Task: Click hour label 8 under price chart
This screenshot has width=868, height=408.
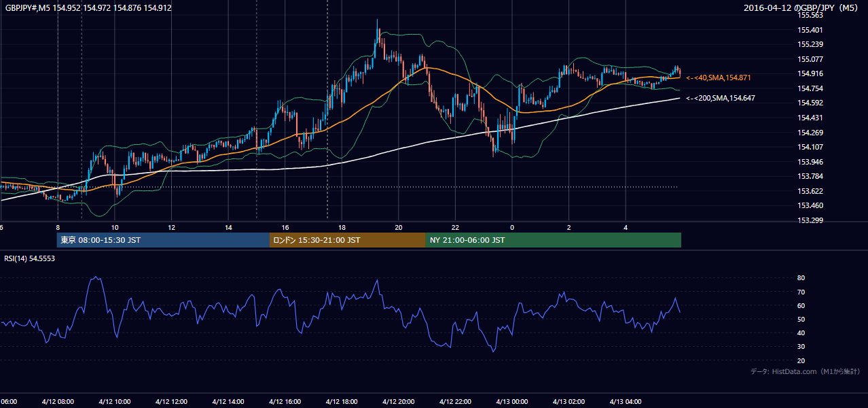Action: point(58,228)
